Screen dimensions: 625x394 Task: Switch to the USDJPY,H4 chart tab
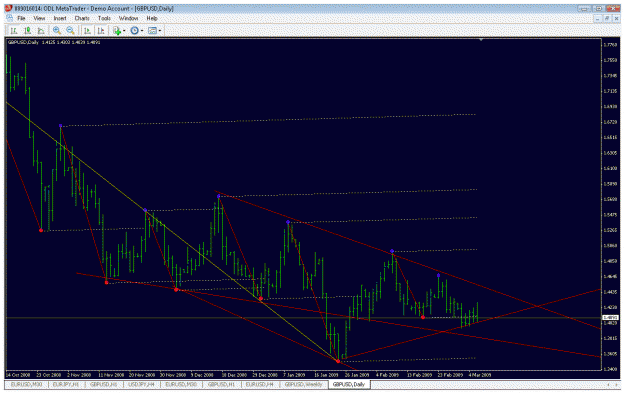[x=142, y=385]
